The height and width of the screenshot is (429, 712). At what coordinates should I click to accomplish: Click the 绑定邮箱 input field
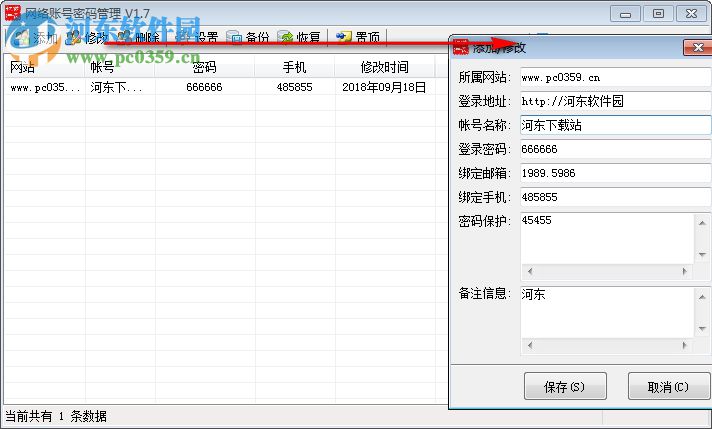click(x=616, y=173)
